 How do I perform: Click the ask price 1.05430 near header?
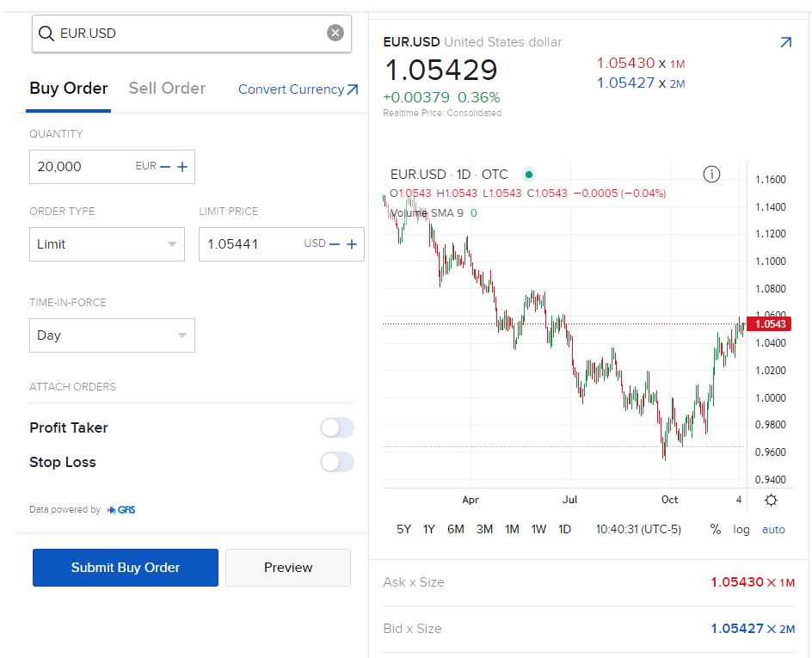coord(625,63)
